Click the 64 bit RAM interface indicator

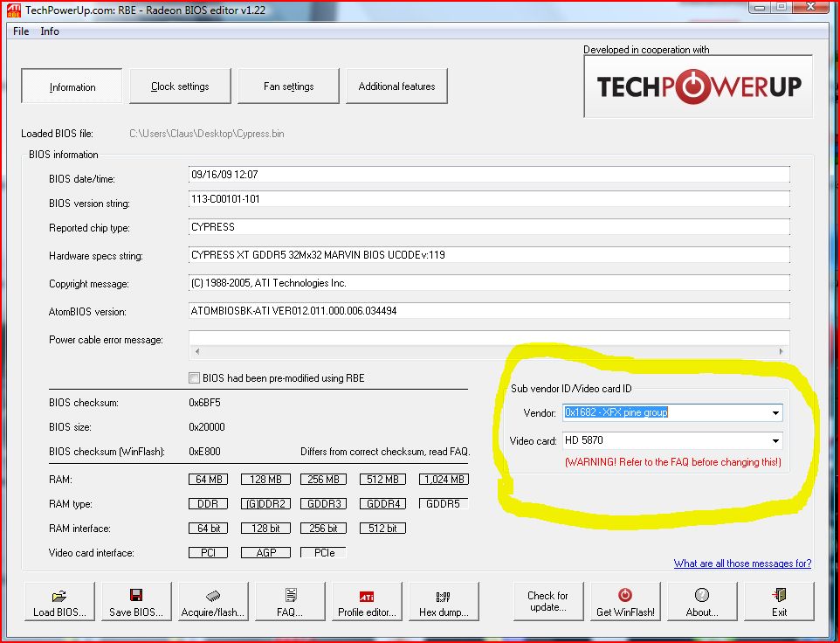pyautogui.click(x=209, y=529)
